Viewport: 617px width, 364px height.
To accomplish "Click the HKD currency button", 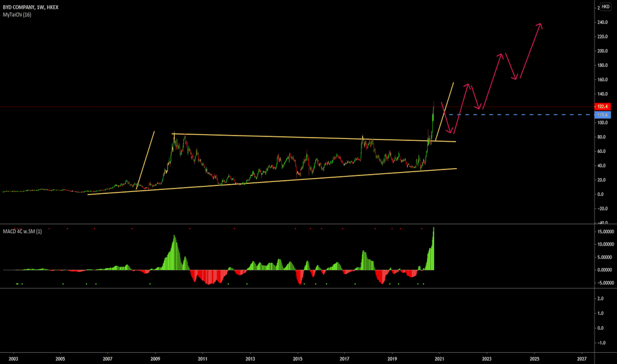I will (605, 7).
